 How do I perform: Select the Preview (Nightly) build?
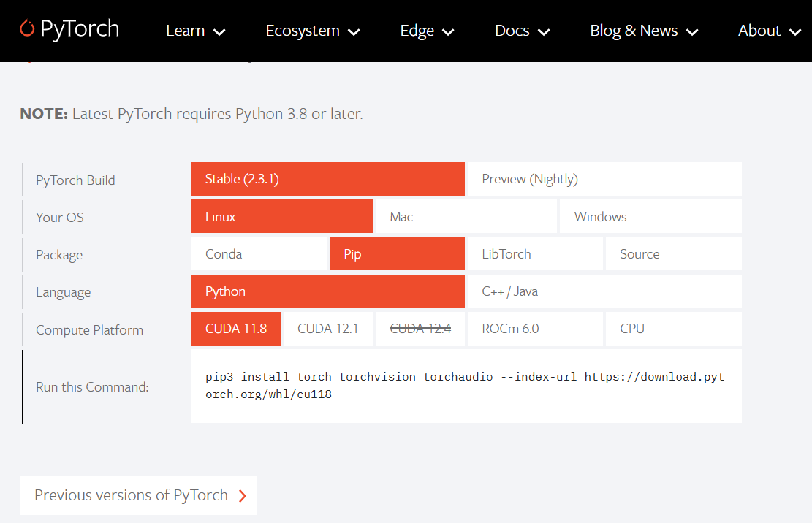tap(604, 179)
